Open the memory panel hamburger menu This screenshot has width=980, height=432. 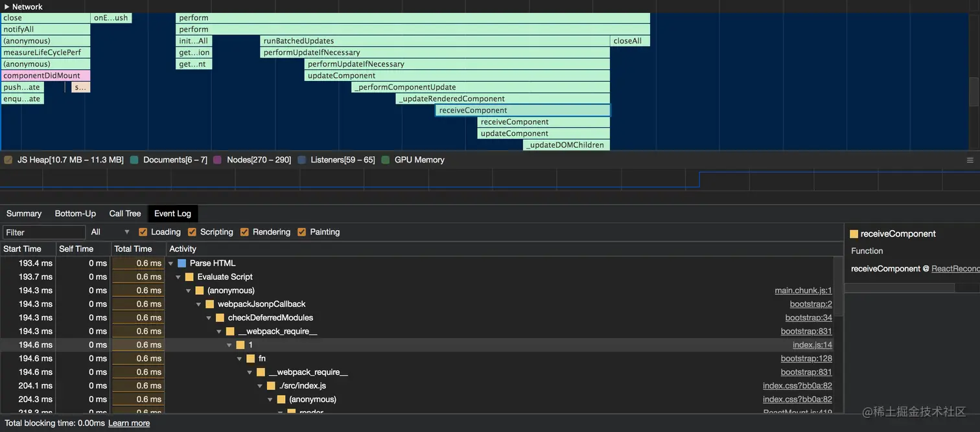(x=970, y=160)
